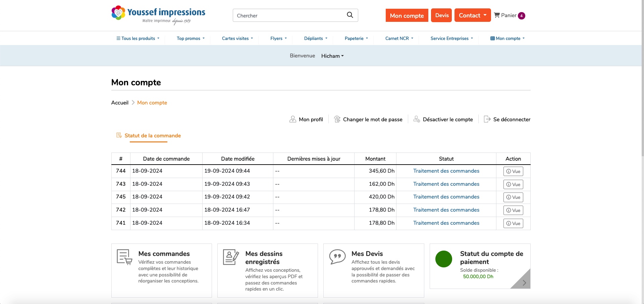Click the orange Devis button
The image size is (644, 304).
[441, 15]
